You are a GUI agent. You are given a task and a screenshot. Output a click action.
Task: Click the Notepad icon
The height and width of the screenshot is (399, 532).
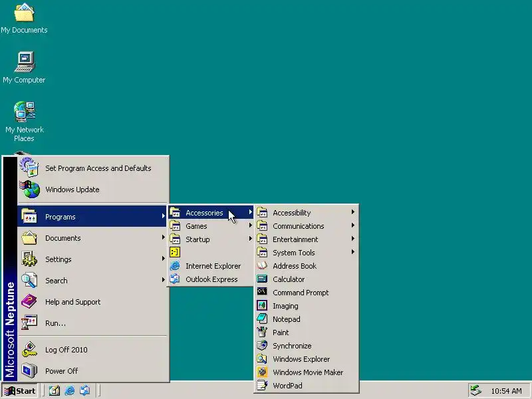click(x=262, y=319)
